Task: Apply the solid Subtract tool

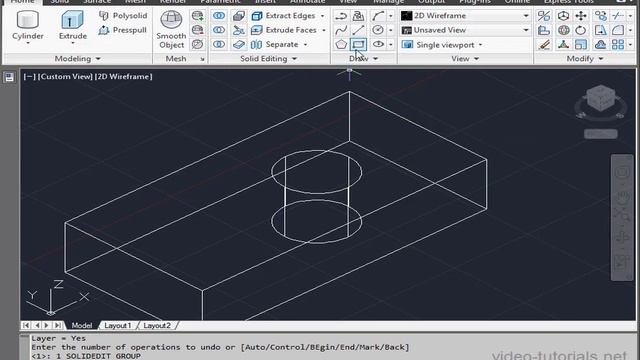Action: click(219, 30)
